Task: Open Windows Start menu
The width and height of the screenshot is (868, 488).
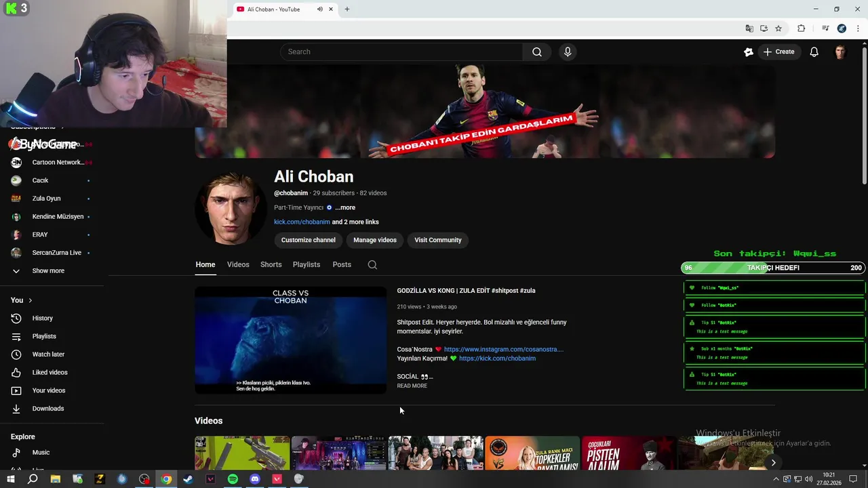Action: pos(10,479)
